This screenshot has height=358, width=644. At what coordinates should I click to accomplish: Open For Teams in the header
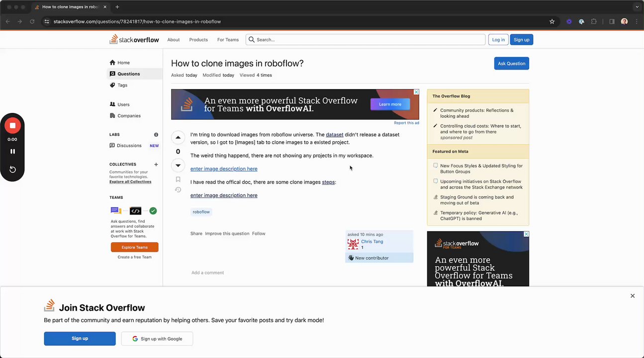click(x=228, y=39)
